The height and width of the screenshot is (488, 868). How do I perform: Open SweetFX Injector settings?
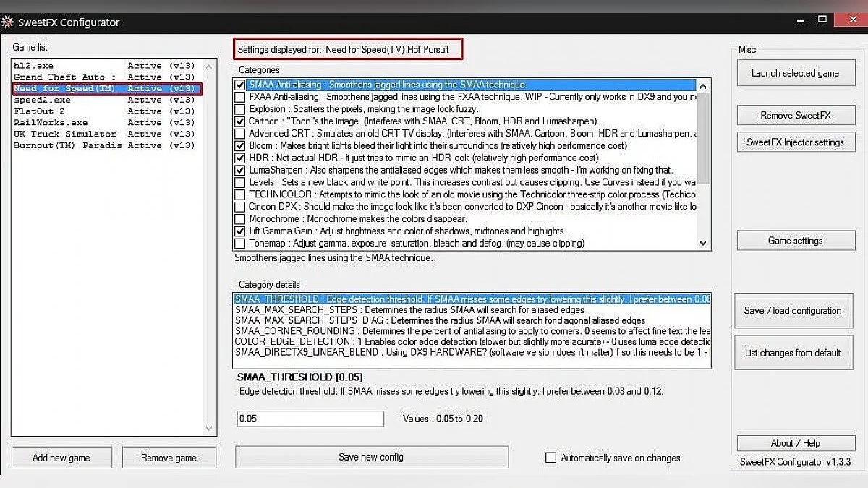pos(796,142)
